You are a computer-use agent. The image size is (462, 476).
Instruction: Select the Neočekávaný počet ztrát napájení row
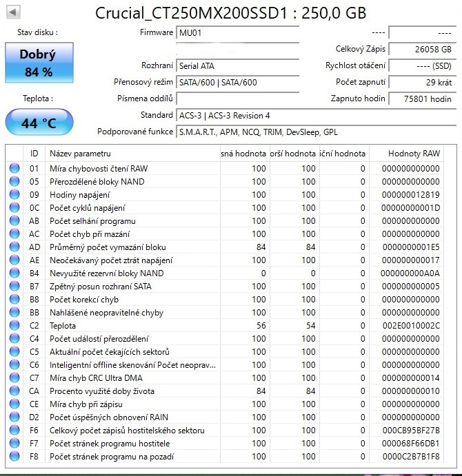(x=225, y=260)
